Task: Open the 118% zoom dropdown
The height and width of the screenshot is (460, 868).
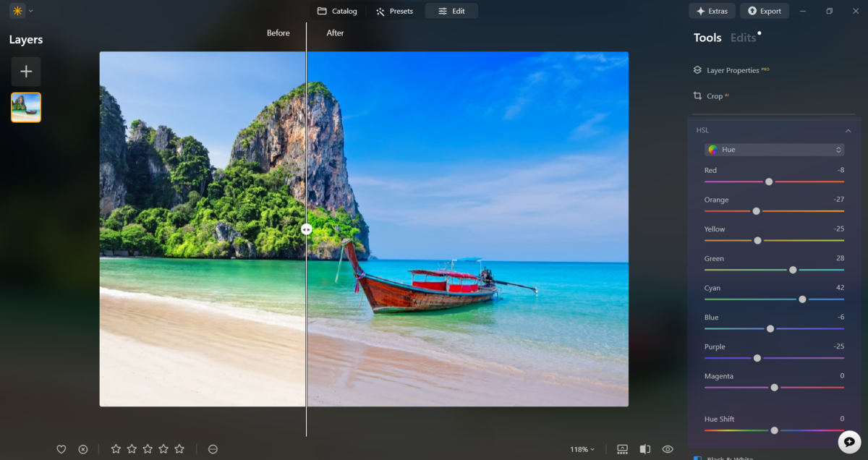Action: (x=582, y=449)
